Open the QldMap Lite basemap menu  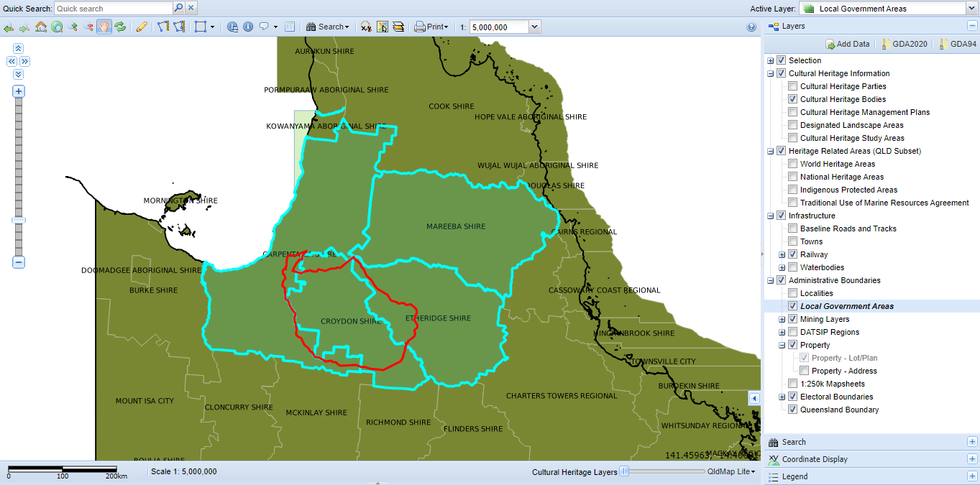click(x=732, y=472)
